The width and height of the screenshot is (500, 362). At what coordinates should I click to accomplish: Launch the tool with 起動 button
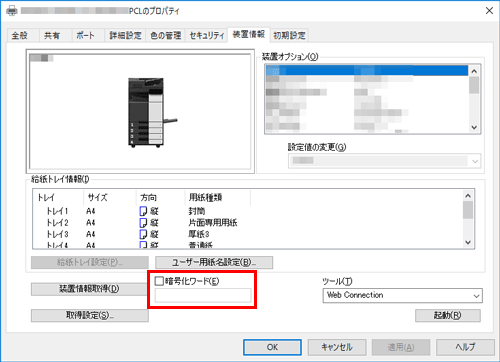[448, 315]
